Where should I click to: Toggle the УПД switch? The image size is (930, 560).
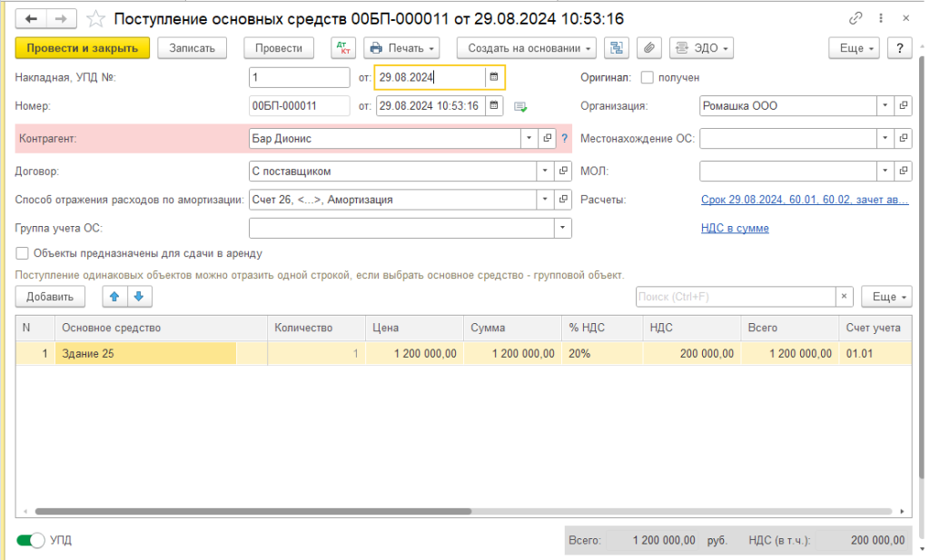(30, 540)
